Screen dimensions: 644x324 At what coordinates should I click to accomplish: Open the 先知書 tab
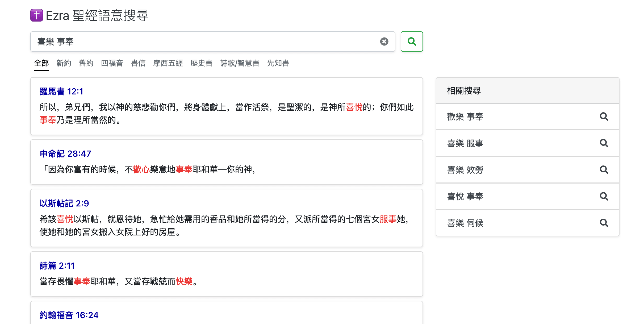pyautogui.click(x=278, y=63)
